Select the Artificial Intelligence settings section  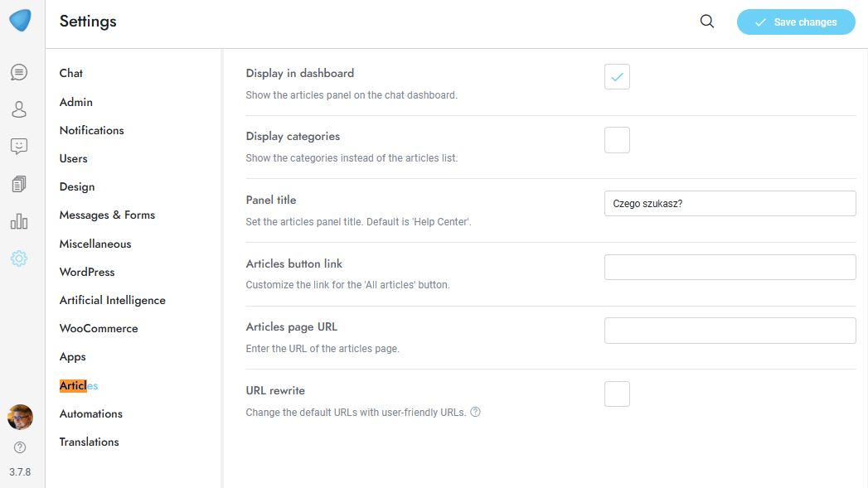(112, 300)
